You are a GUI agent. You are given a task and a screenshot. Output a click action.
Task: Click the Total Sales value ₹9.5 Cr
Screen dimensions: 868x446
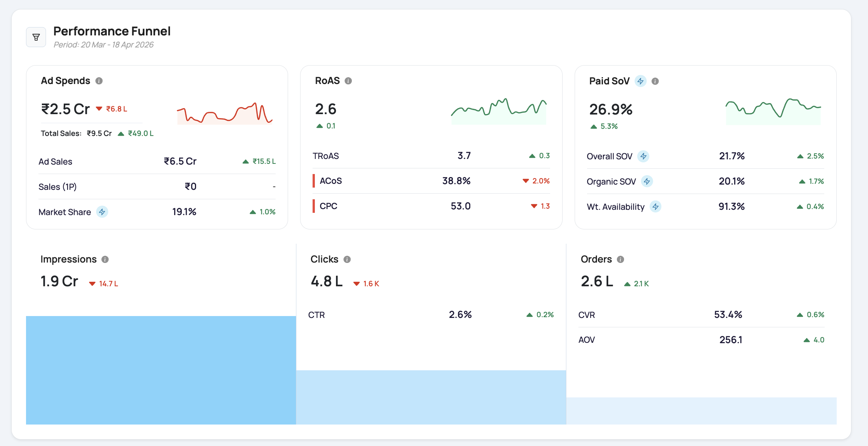(x=99, y=133)
